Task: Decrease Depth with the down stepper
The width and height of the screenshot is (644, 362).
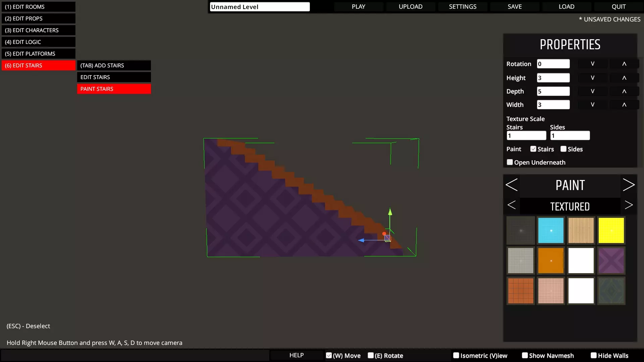Action: pos(592,91)
